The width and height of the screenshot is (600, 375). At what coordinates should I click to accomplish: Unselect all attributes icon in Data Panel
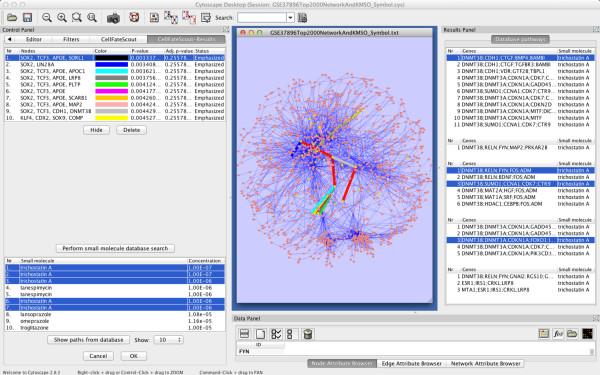coord(290,334)
